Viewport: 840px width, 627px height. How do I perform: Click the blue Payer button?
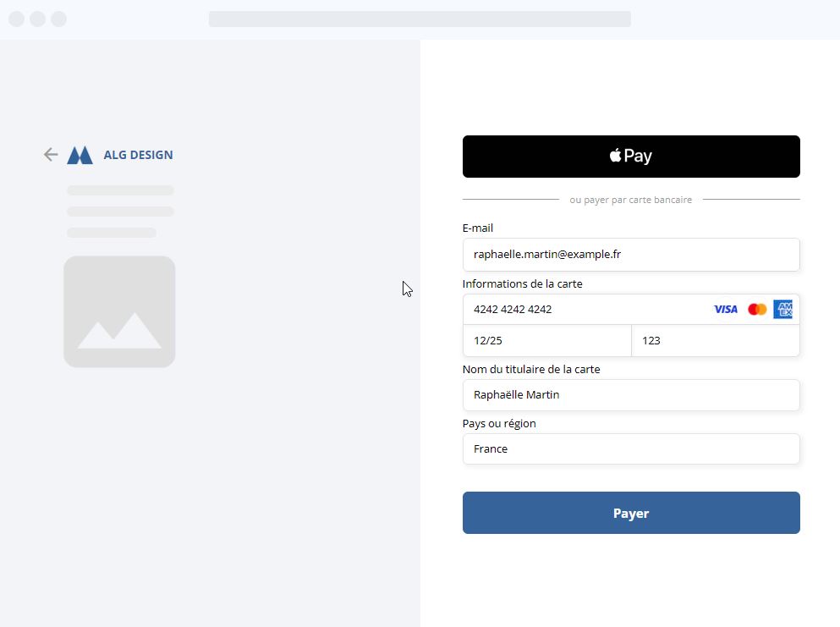click(x=631, y=513)
